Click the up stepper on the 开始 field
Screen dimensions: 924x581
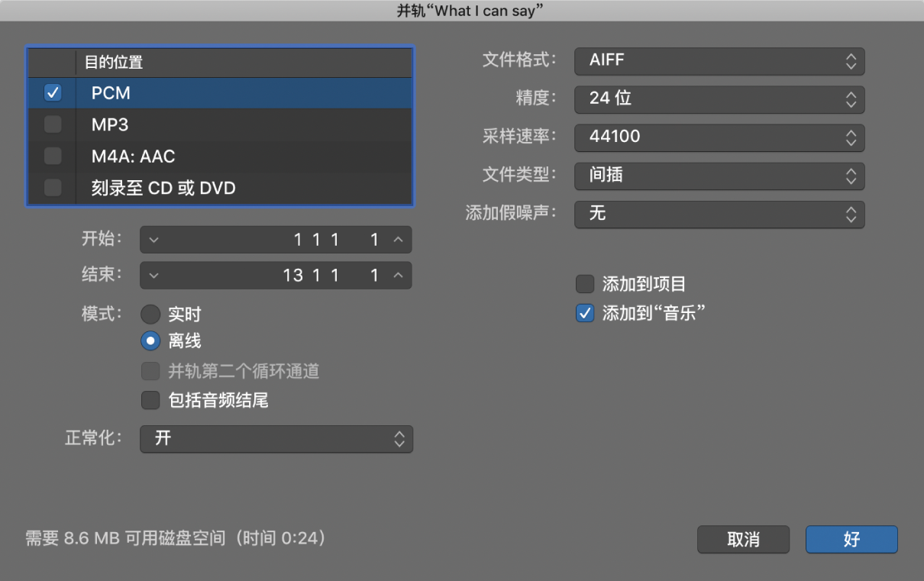[399, 239]
